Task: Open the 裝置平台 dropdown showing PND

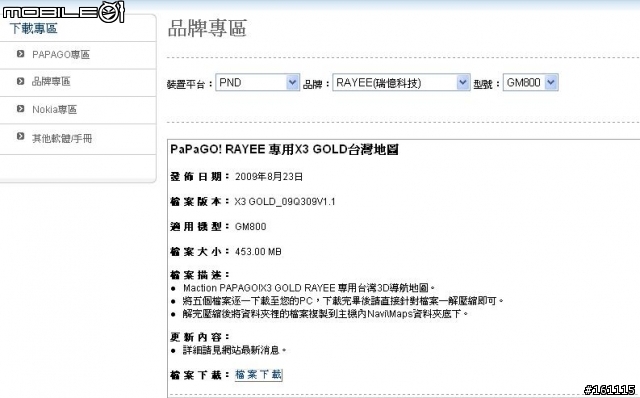Action: tap(258, 82)
